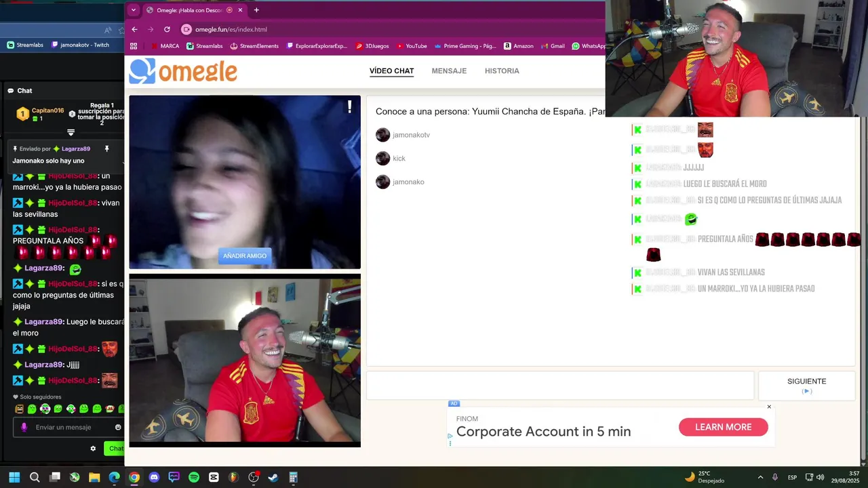Open the Windows Start menu
868x488 pixels.
pyautogui.click(x=14, y=477)
